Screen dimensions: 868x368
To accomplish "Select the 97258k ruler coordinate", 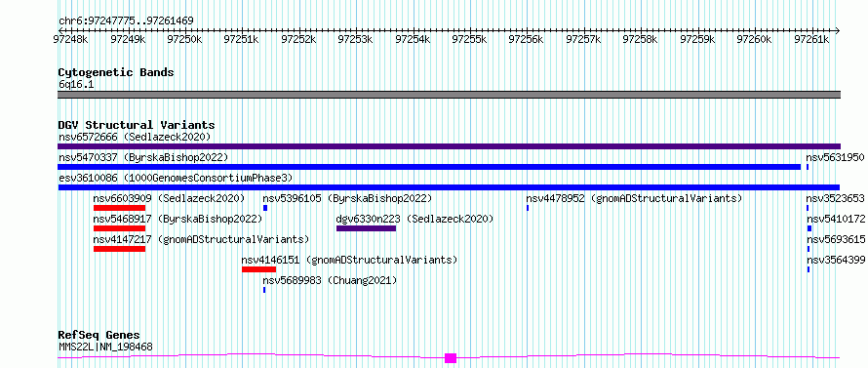I will coord(640,39).
